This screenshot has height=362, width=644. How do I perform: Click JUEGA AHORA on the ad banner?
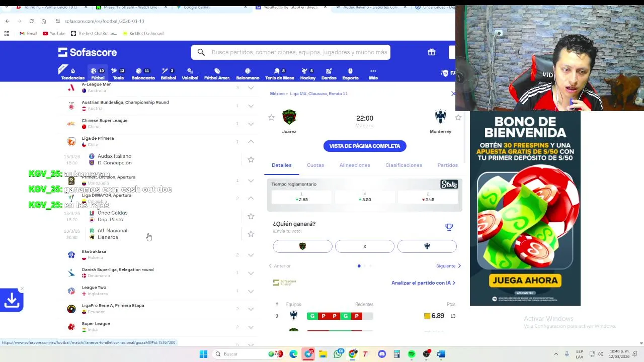(525, 281)
